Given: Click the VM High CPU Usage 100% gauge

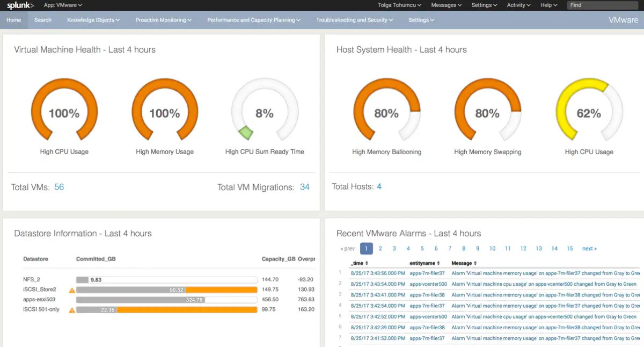Looking at the screenshot, I should pyautogui.click(x=64, y=110).
